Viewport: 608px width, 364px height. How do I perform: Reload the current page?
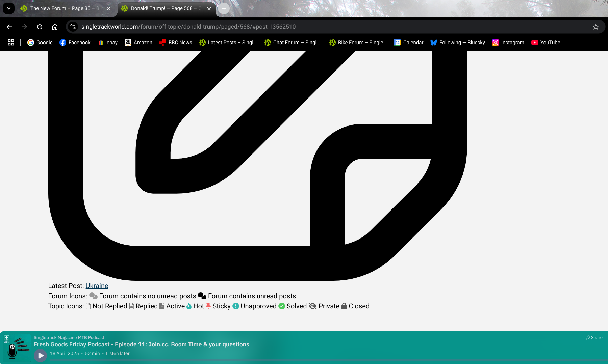pyautogui.click(x=40, y=27)
